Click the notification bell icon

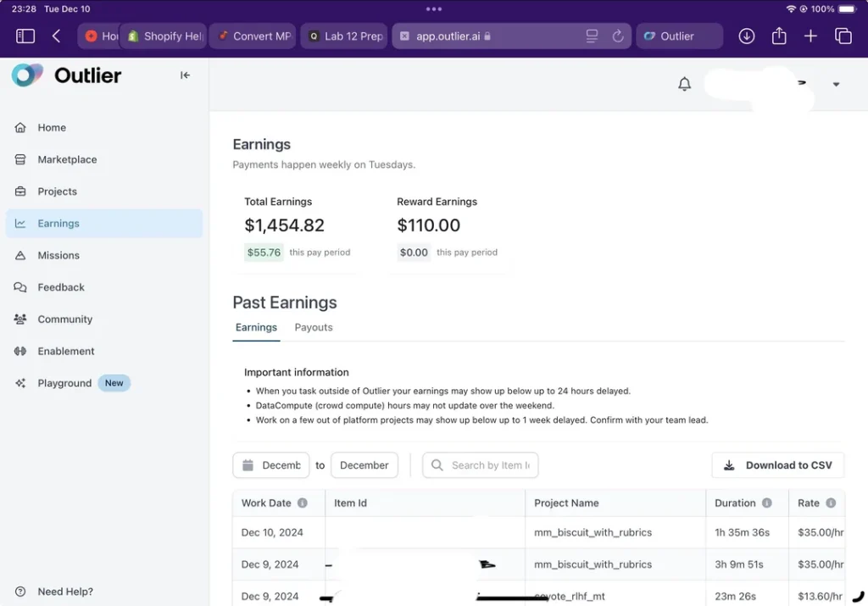tap(684, 84)
